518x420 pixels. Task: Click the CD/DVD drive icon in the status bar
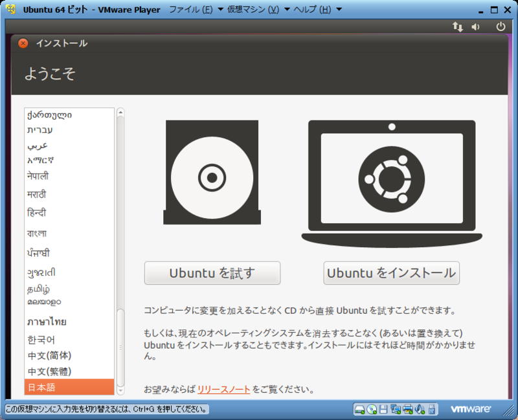pyautogui.click(x=372, y=409)
